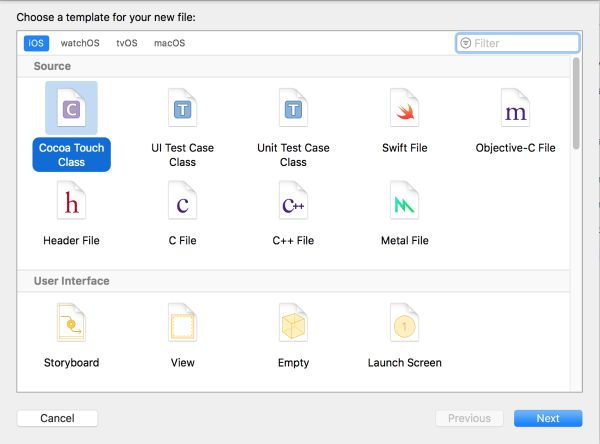Image resolution: width=600 pixels, height=444 pixels.
Task: Click the "View" label text
Action: pyautogui.click(x=183, y=362)
